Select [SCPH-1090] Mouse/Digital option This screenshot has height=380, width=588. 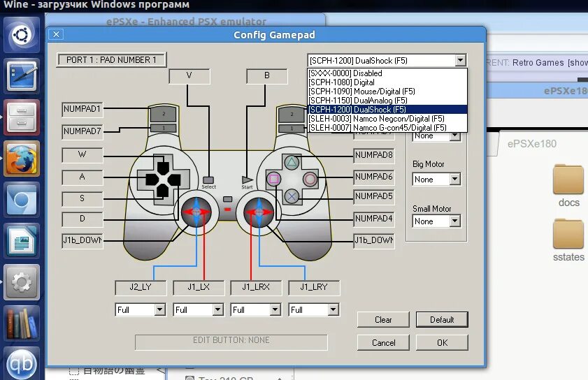tap(387, 91)
